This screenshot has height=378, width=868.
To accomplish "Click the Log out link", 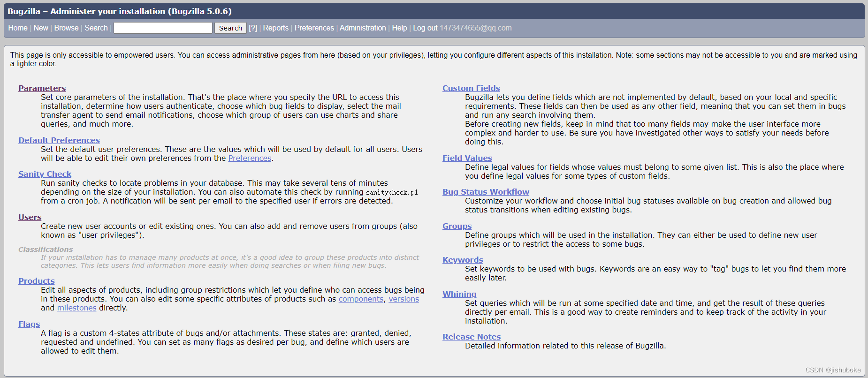I will 425,28.
